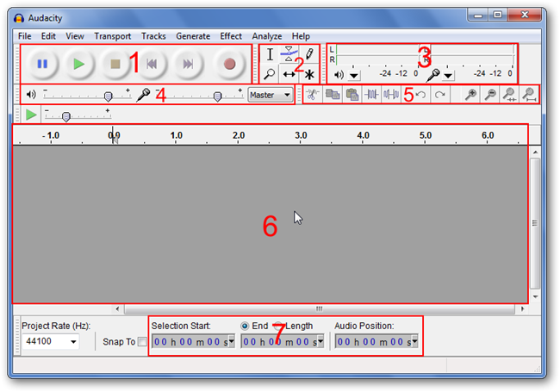Open End time format dropdown arrow
560x392 pixels.
[320, 341]
